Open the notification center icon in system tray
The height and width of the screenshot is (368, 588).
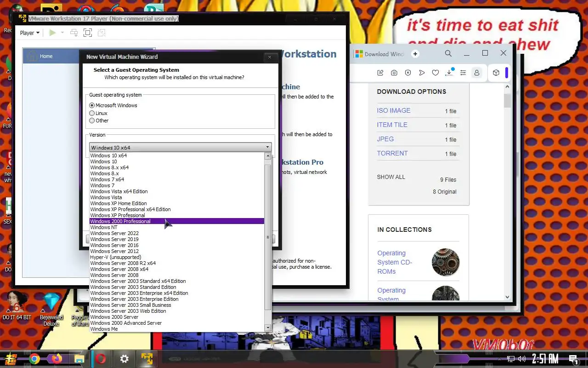573,359
